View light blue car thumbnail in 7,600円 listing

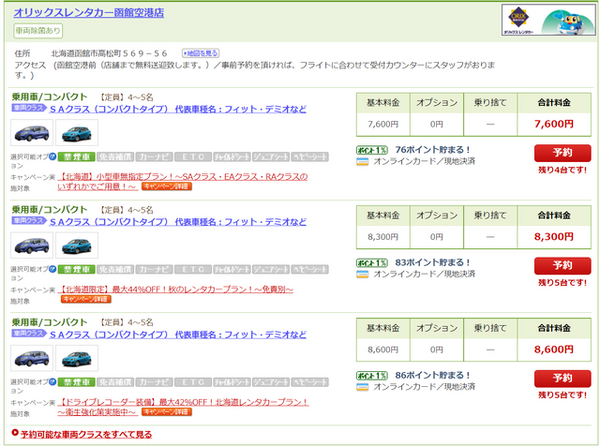click(77, 133)
